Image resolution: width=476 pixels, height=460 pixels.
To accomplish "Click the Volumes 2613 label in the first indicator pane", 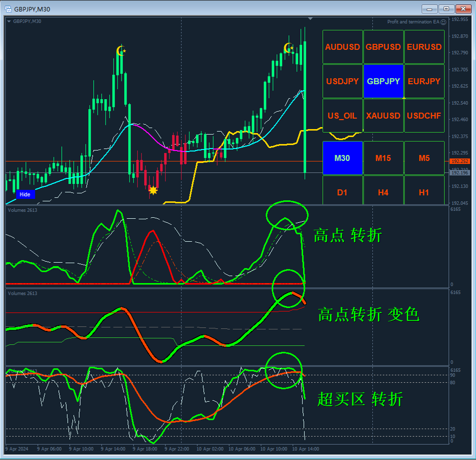I will (x=22, y=210).
